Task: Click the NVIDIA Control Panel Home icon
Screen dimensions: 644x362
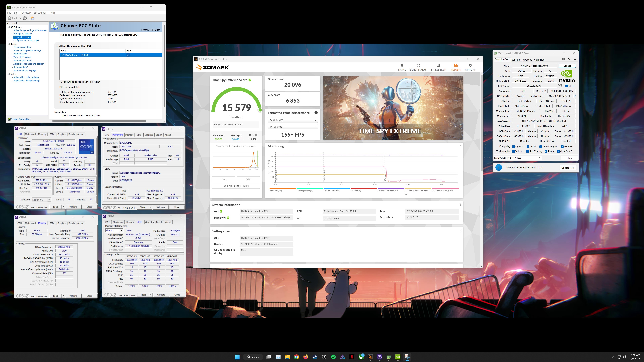Action: pos(32,18)
